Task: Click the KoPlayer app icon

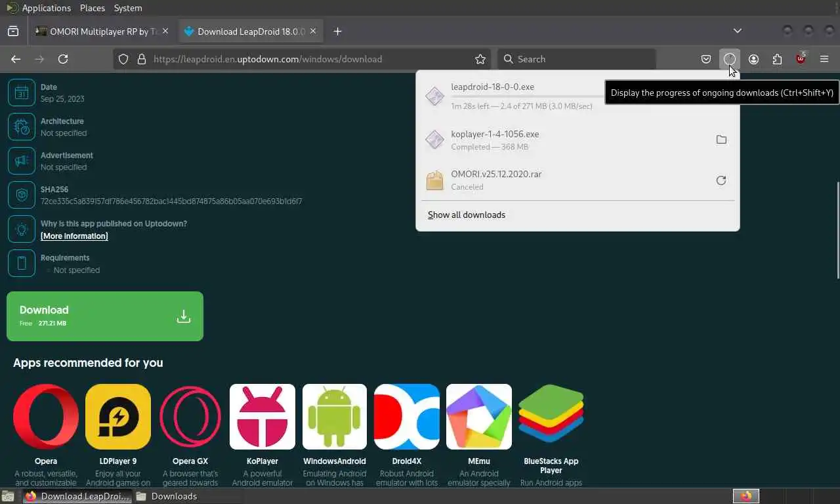Action: pos(262,417)
